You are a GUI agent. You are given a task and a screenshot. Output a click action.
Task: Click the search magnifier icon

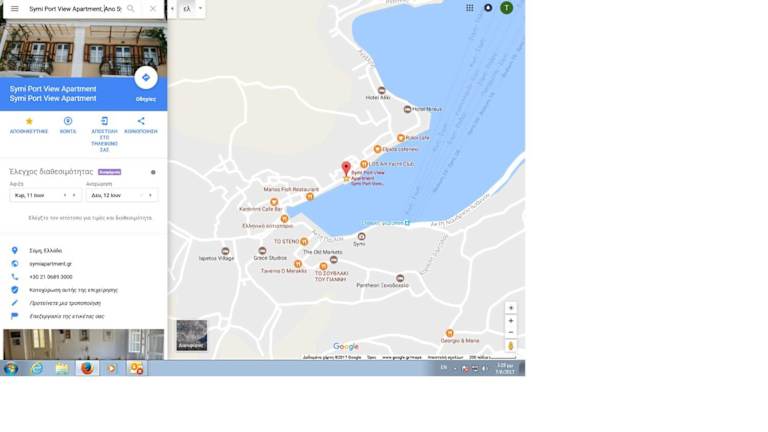pos(130,9)
